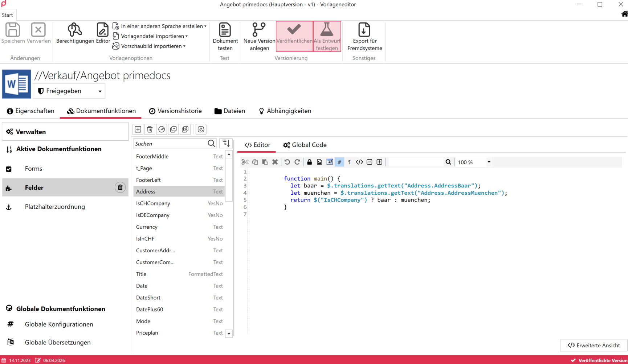Open Berechtigungen permissions
The image size is (628, 364).
75,34
